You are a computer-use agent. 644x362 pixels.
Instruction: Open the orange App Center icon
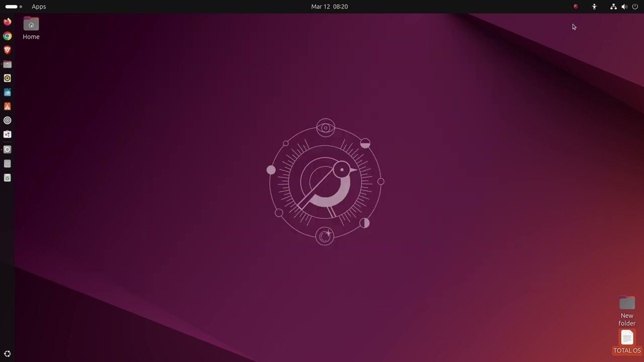[7, 107]
